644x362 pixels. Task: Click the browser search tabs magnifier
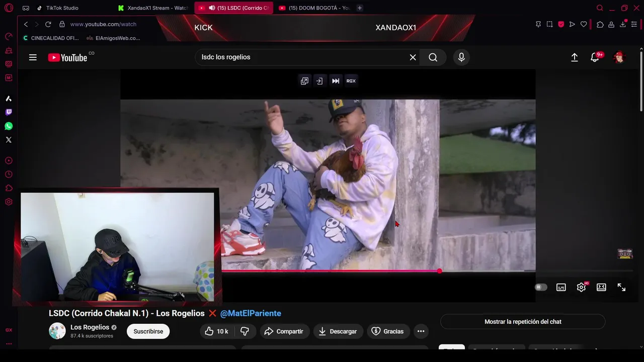[x=600, y=8]
